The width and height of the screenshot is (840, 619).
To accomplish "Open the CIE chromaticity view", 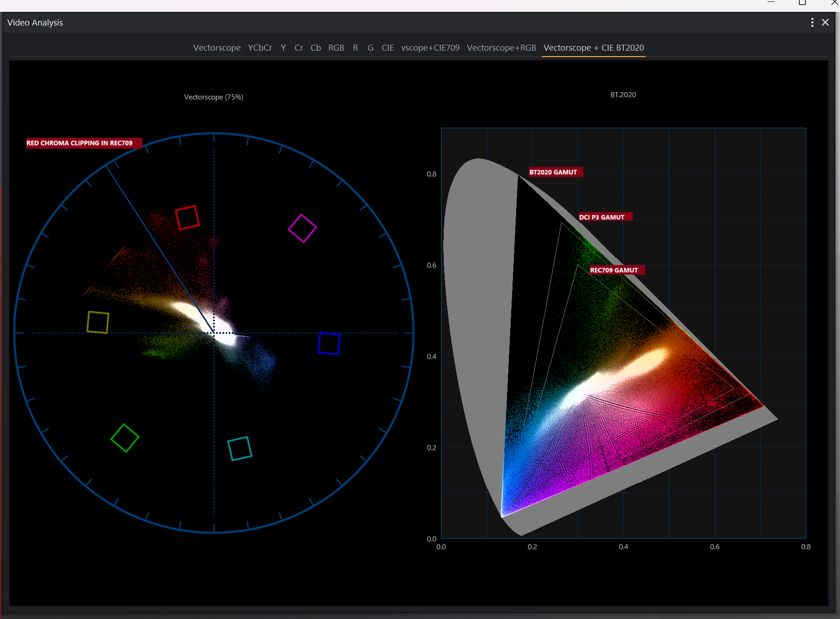I will (x=388, y=47).
